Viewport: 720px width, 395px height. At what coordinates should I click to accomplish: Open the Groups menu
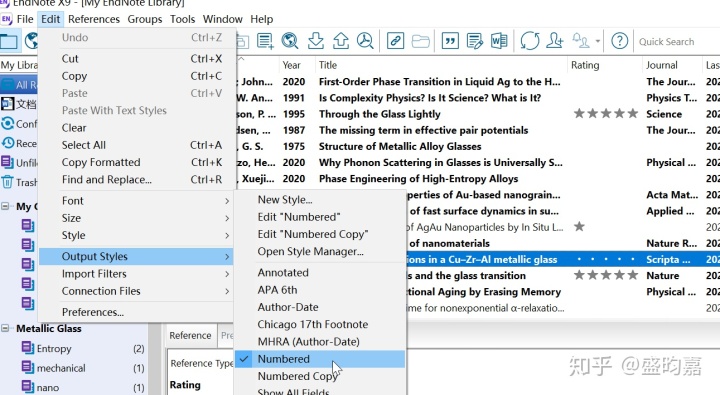click(x=145, y=19)
